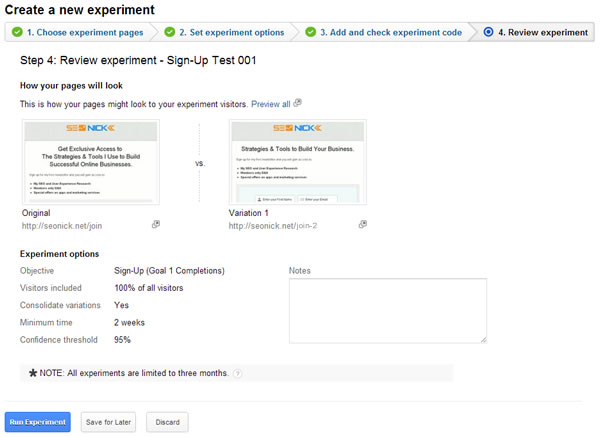Click the green checkmark of step 2
This screenshot has width=600, height=437.
(x=170, y=32)
